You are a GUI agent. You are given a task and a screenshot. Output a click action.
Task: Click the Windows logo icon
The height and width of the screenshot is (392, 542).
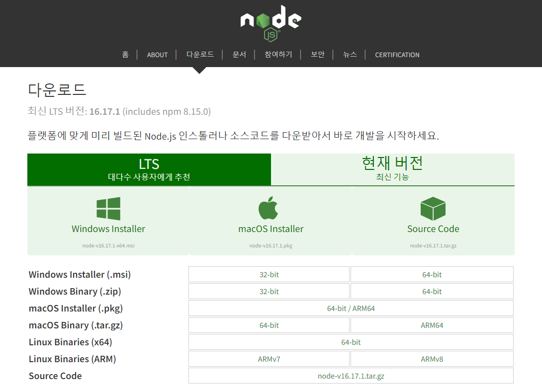(108, 209)
